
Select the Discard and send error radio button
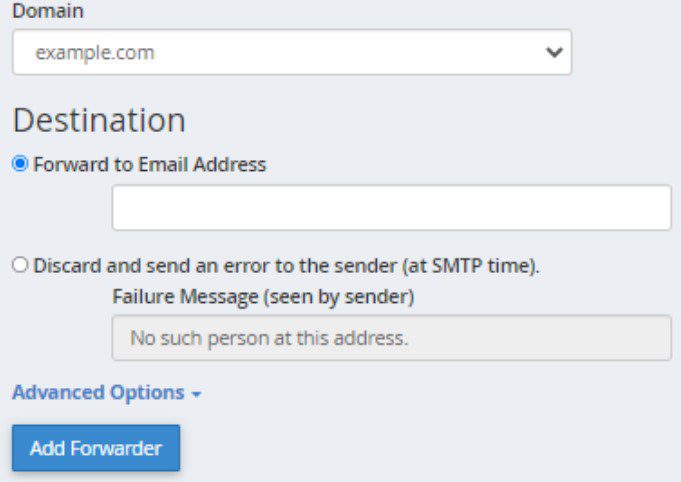(20, 266)
